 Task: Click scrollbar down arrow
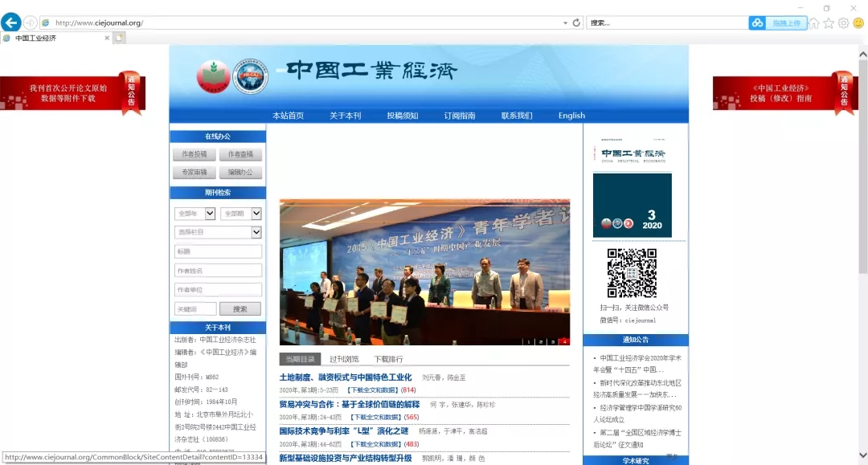pos(863,455)
